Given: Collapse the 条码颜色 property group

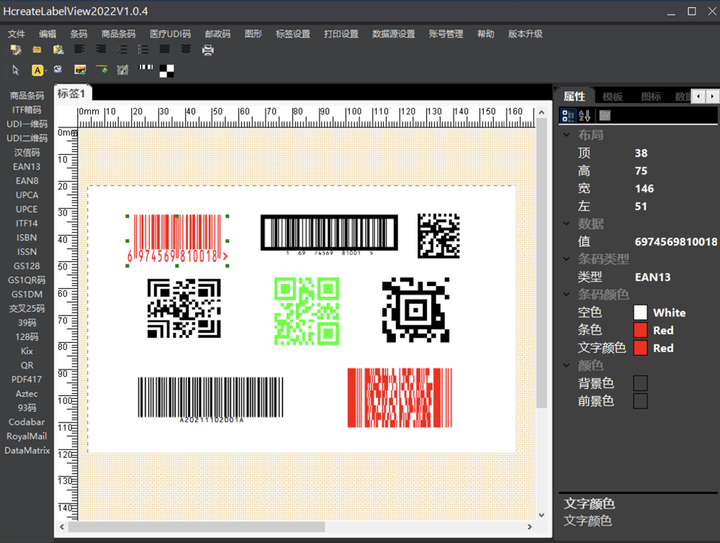Looking at the screenshot, I should [567, 294].
